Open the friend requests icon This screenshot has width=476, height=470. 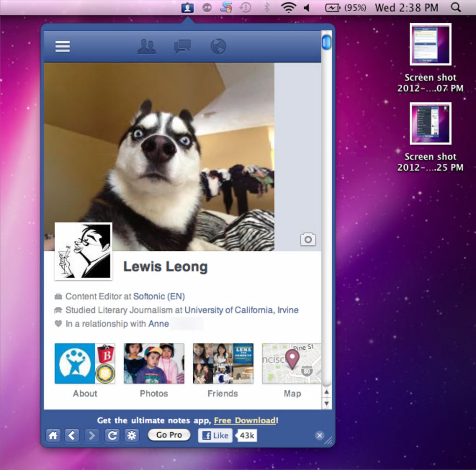(147, 47)
